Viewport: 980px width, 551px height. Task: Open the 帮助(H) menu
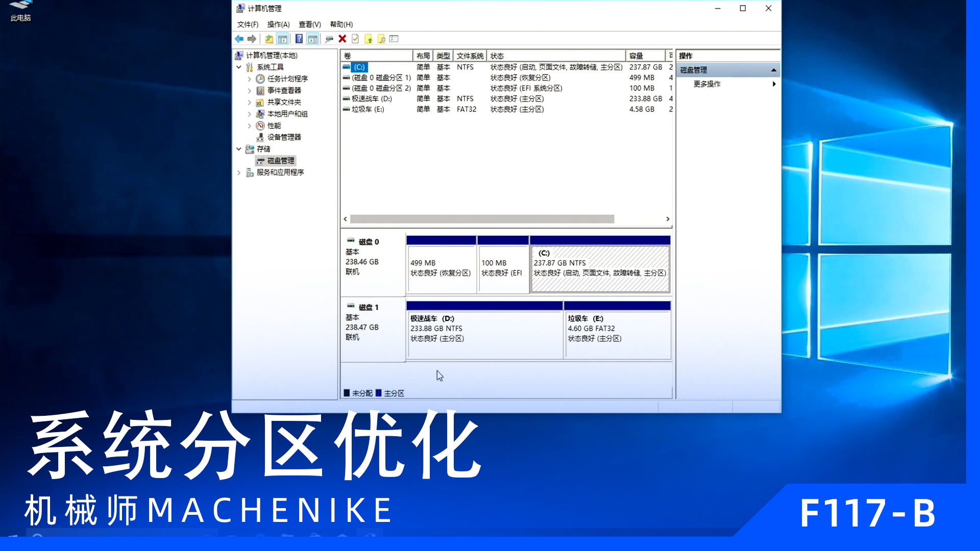(x=341, y=24)
